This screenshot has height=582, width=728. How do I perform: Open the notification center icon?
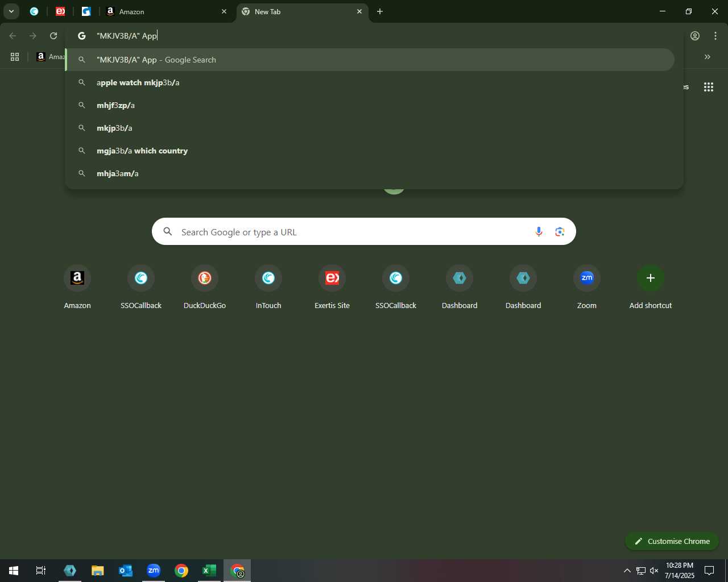click(x=709, y=571)
